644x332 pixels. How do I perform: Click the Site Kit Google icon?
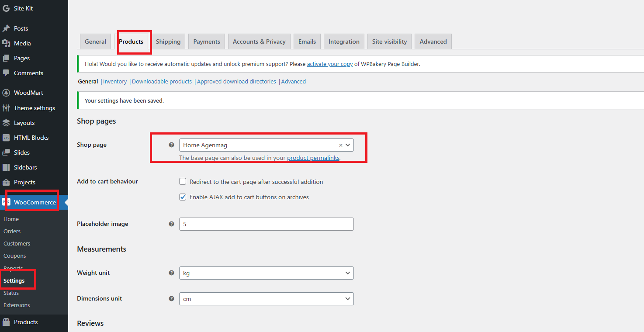click(x=6, y=8)
